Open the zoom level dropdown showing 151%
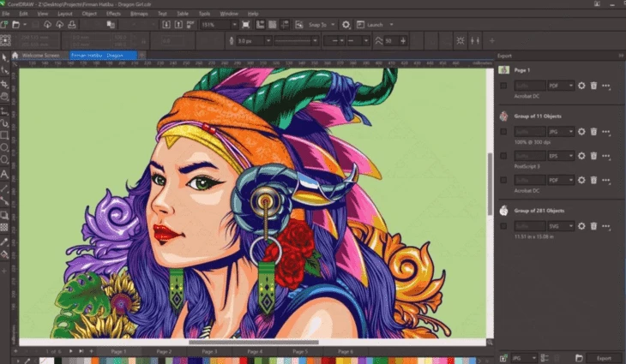The width and height of the screenshot is (626, 364). click(x=234, y=25)
